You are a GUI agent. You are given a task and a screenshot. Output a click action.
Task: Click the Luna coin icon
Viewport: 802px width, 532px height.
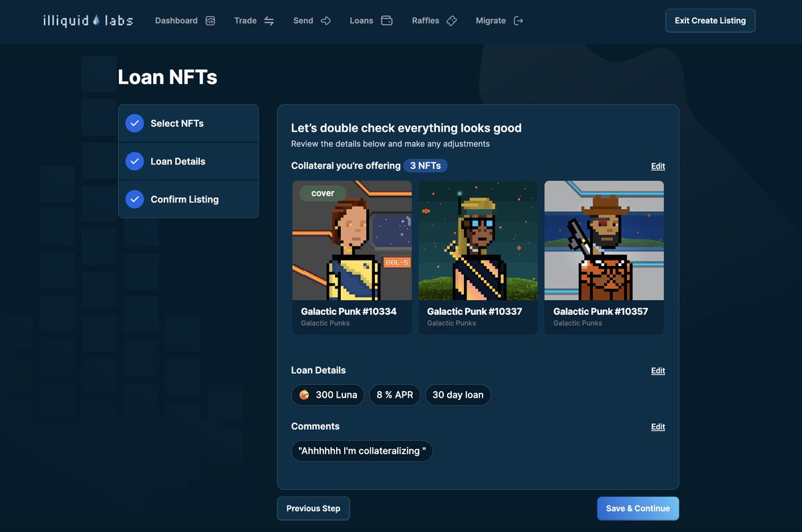[x=304, y=395]
